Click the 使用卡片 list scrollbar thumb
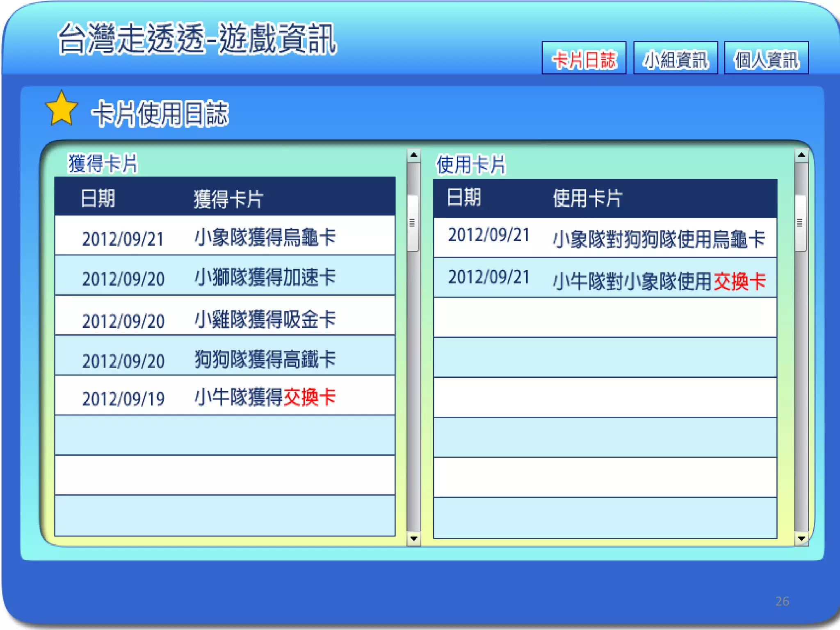The image size is (840, 630). point(800,223)
